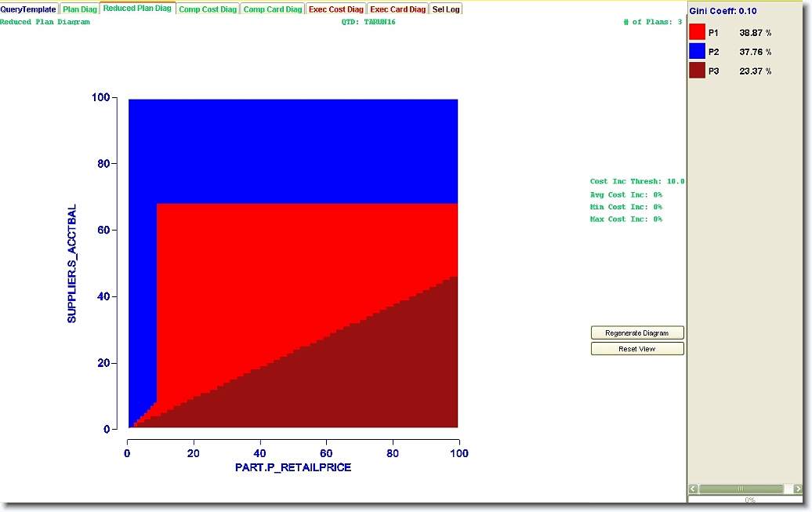The image size is (812, 512).
Task: Click the legend panel's horizontal scrollbar thumb
Action: click(740, 488)
